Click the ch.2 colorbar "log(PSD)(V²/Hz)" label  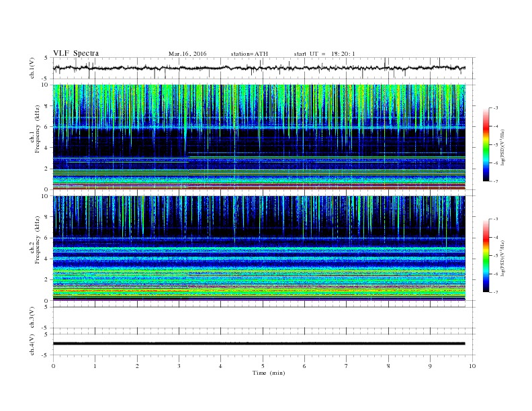tap(502, 259)
